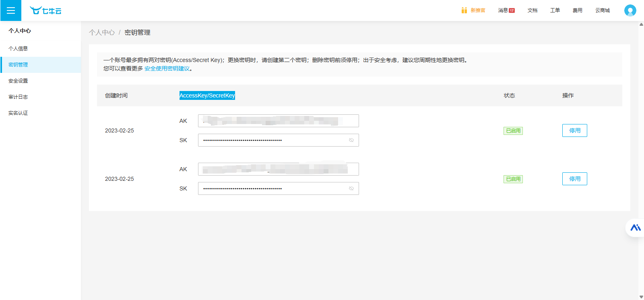Navigate to 个人中心 breadcrumb
This screenshot has height=300, width=644.
click(x=102, y=33)
